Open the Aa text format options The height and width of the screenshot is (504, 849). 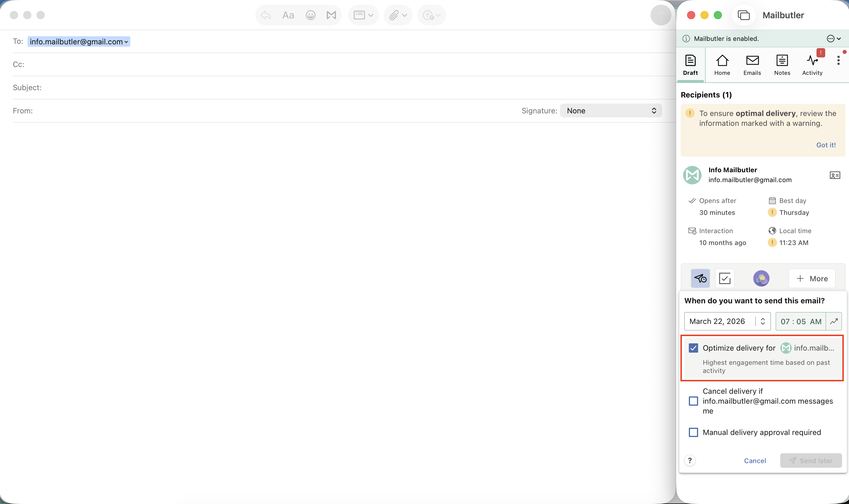point(288,15)
